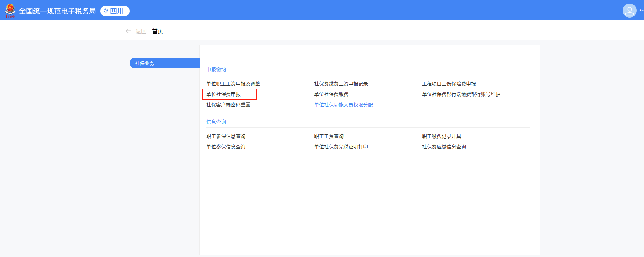This screenshot has height=257, width=644.
Task: Open the 四川 region selector
Action: (115, 11)
